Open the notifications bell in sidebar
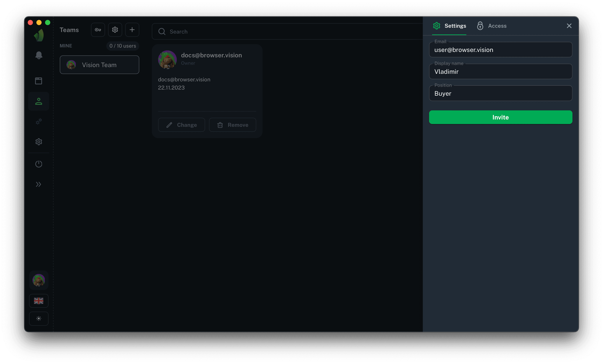603x364 pixels. [x=39, y=55]
